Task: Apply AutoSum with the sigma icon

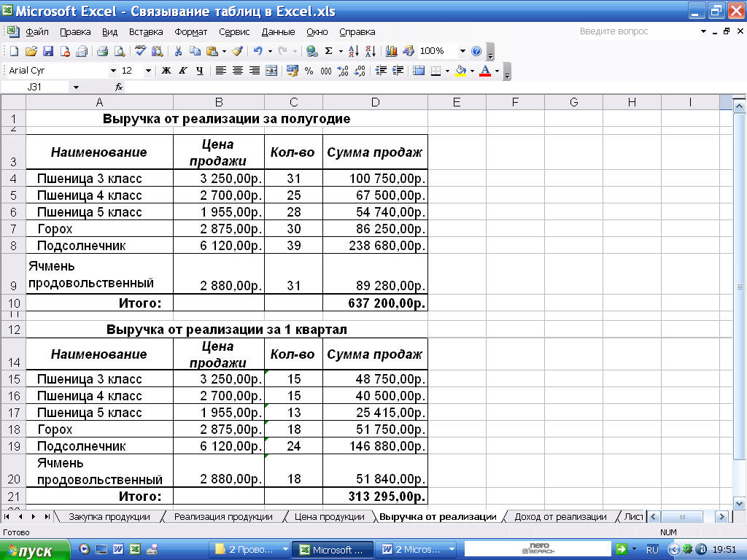Action: click(x=329, y=51)
